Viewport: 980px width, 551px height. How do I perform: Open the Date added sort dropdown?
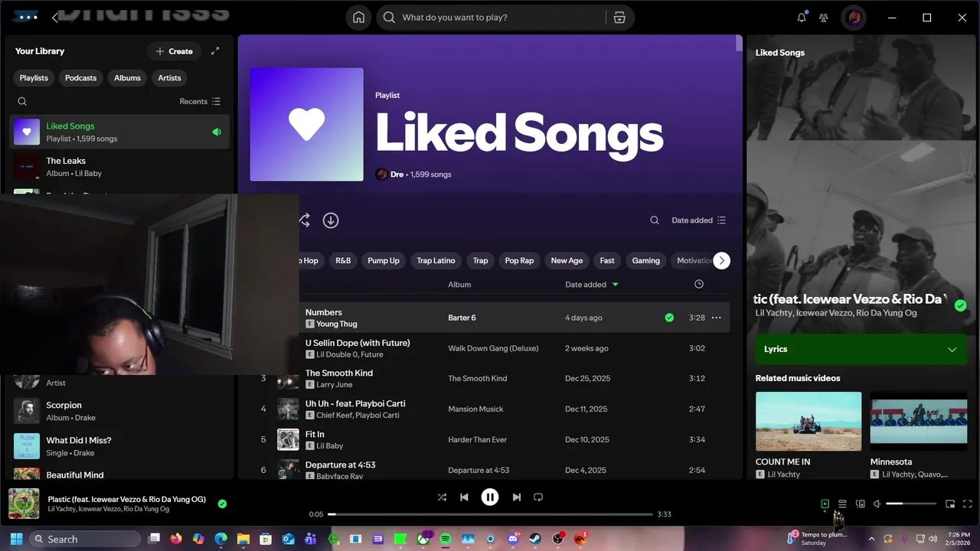pos(698,220)
